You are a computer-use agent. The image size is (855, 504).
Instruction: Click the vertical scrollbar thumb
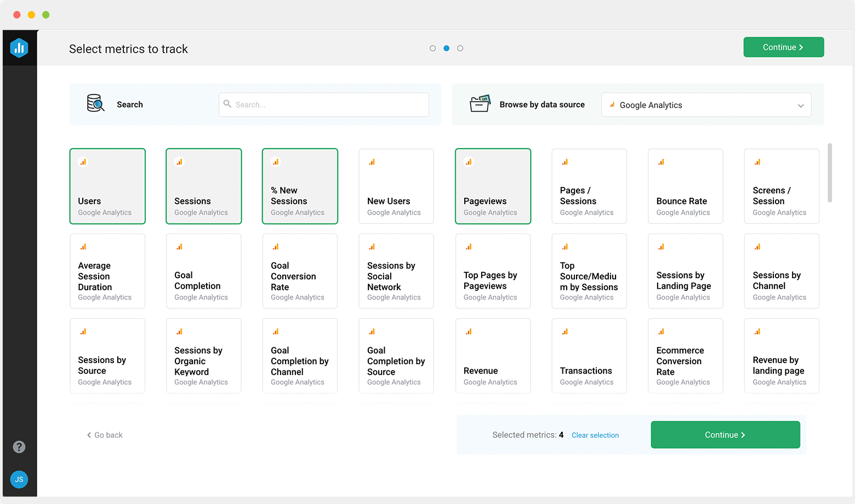point(830,173)
